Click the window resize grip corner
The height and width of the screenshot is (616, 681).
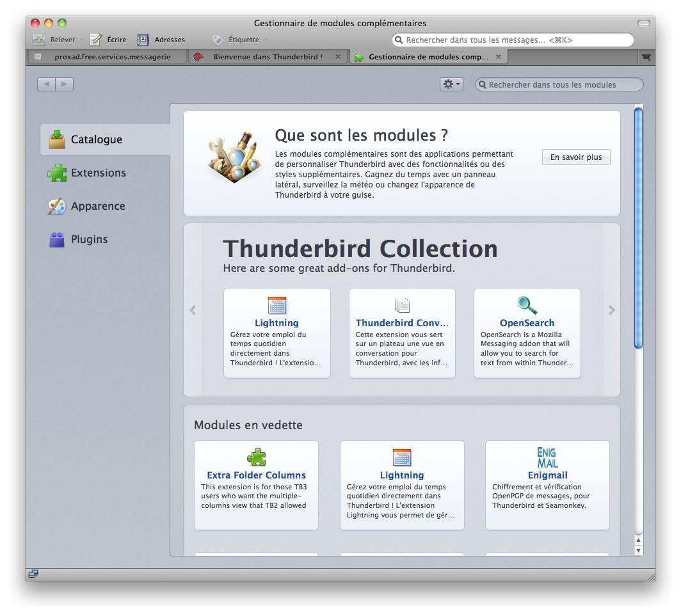pyautogui.click(x=652, y=576)
